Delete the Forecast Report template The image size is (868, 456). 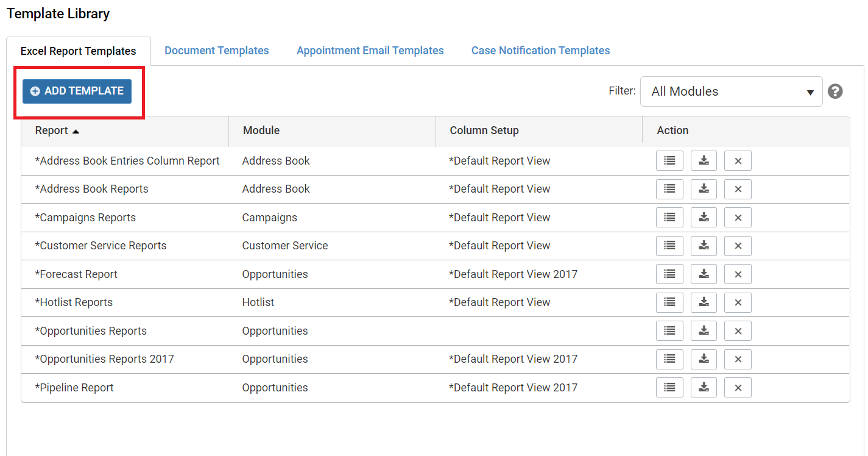click(x=738, y=274)
